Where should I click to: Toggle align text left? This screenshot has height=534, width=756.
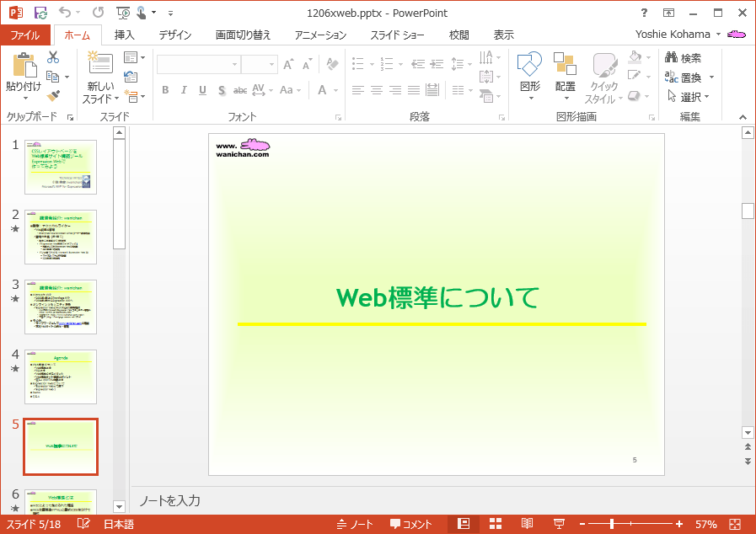click(357, 90)
